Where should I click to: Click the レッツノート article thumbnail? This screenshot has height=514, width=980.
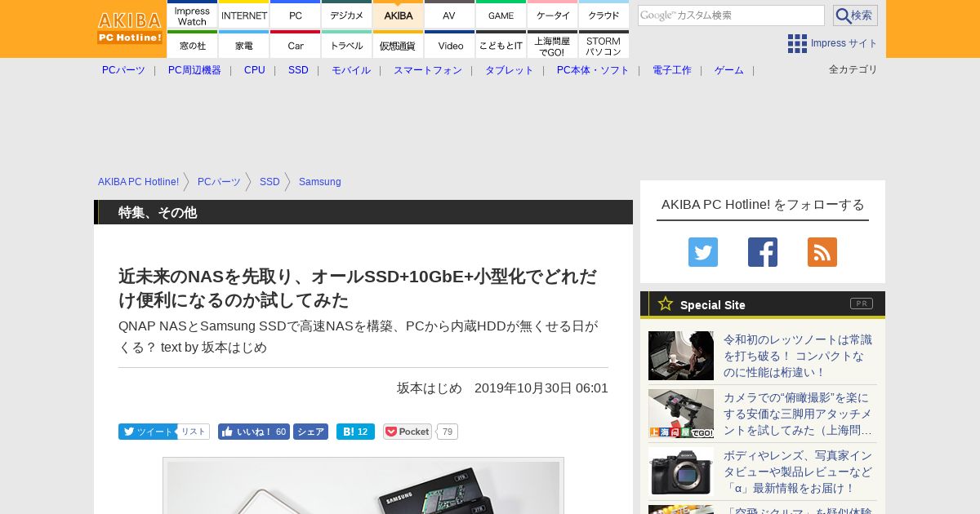(x=681, y=356)
